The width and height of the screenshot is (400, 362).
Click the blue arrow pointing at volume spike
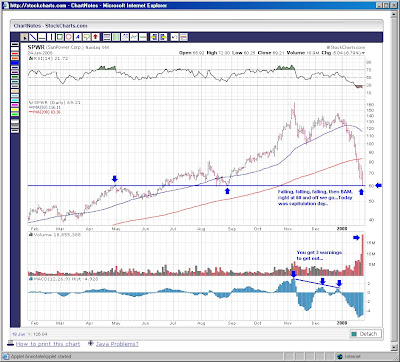coord(356,238)
